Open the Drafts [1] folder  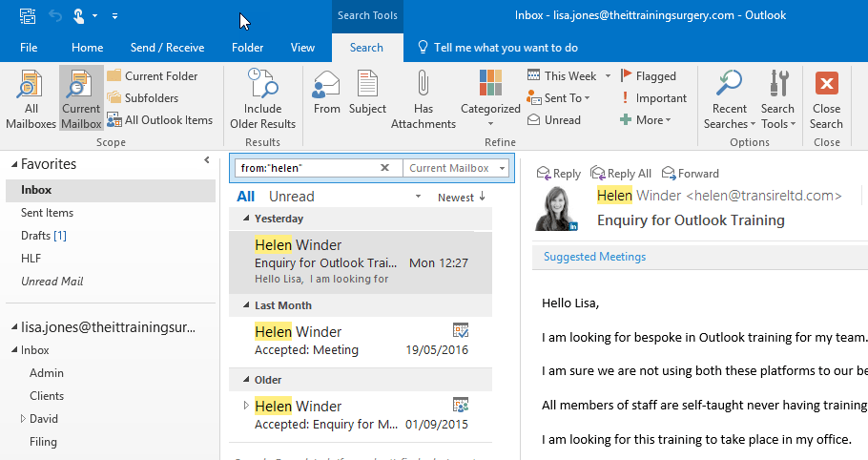point(44,236)
